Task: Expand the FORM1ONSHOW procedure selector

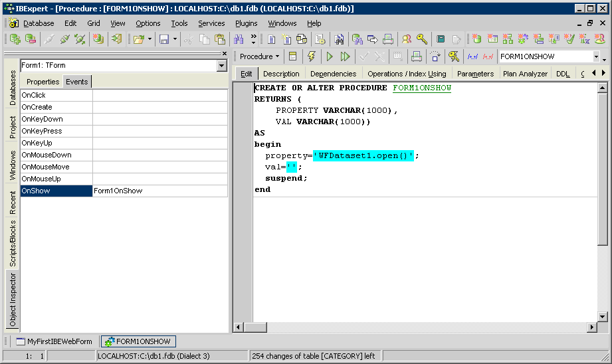Action: pos(595,57)
